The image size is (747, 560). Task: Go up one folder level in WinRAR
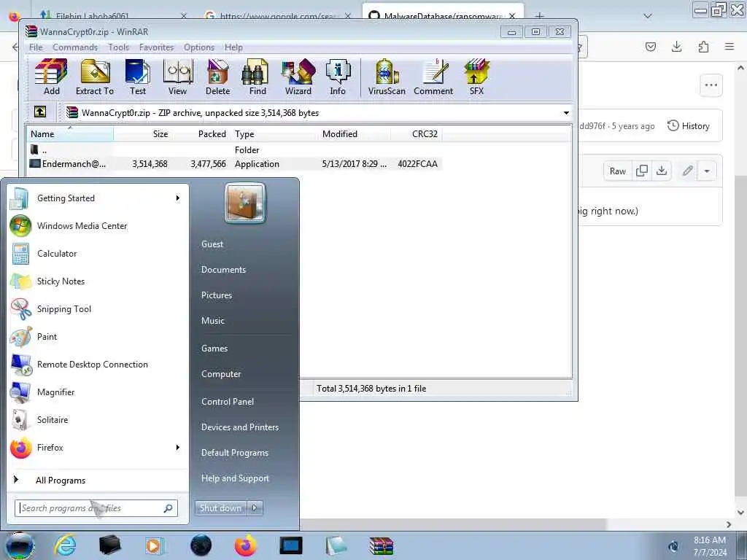click(40, 112)
